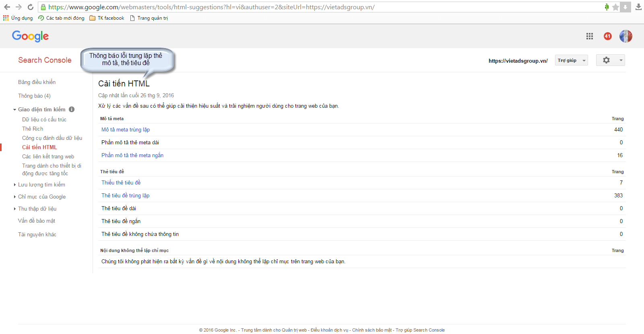This screenshot has height=334, width=644.
Task: Click Thẻ tiêu đề dài row
Action: point(362,208)
